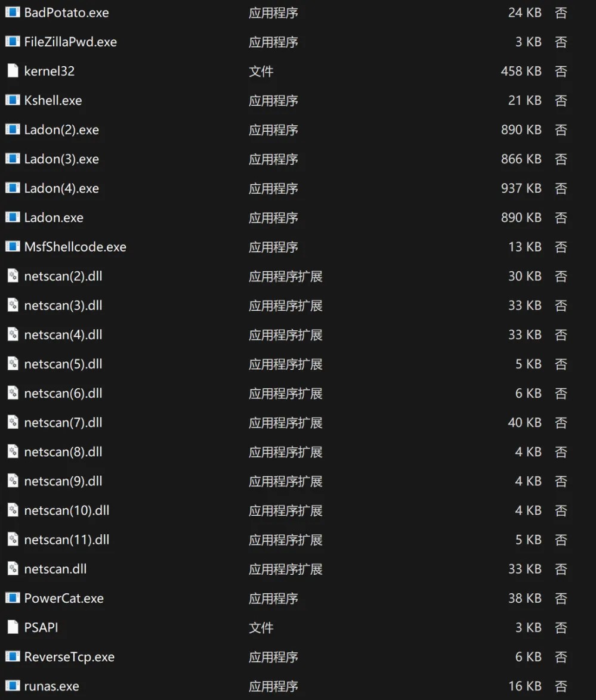Screen dimensions: 596x700
Task: Select the netscan.dll entry
Action: tap(55, 569)
